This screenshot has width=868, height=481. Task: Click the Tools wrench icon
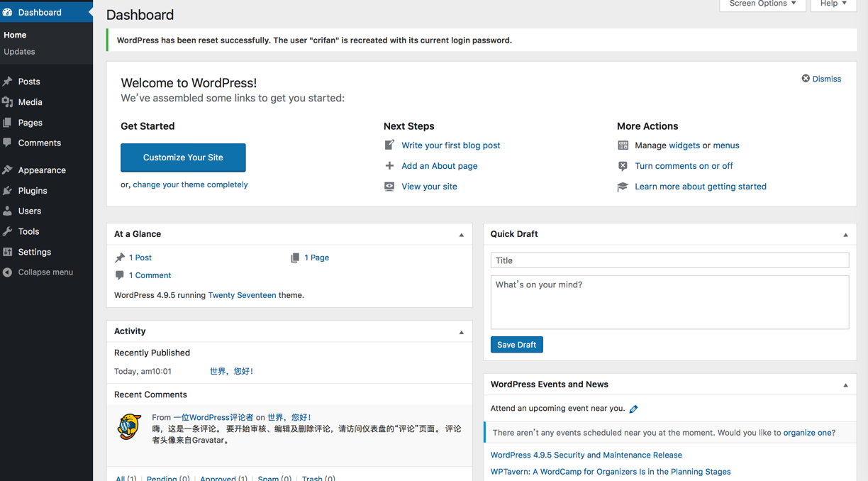[8, 231]
